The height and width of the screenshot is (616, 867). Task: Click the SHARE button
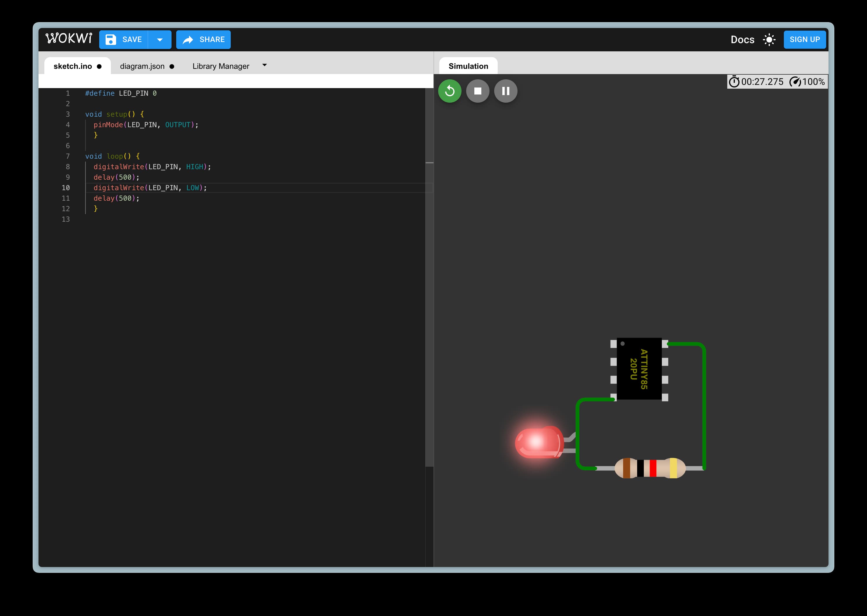pos(203,39)
